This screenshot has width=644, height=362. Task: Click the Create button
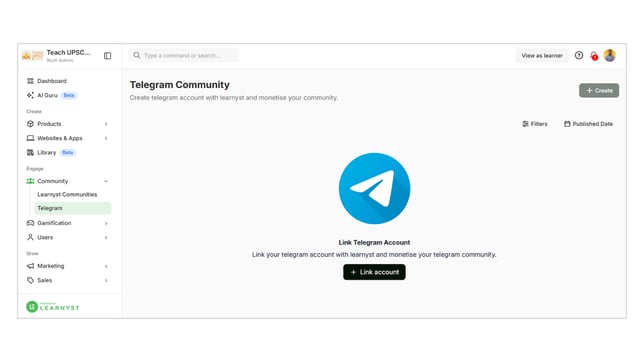(x=599, y=90)
